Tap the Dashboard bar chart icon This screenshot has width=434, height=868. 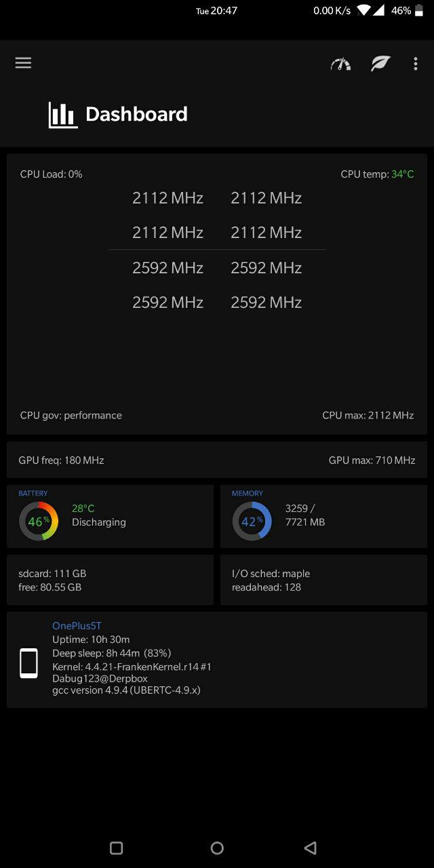tap(63, 115)
